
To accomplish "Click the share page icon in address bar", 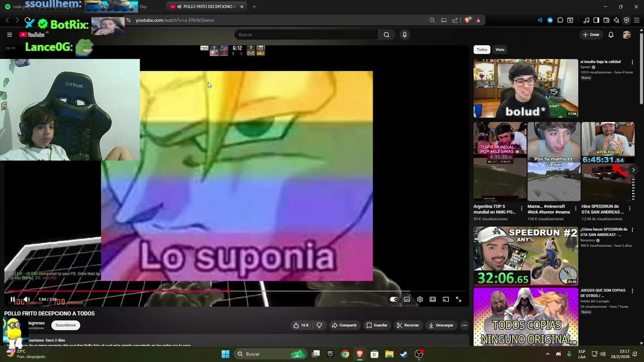I will click(x=455, y=20).
